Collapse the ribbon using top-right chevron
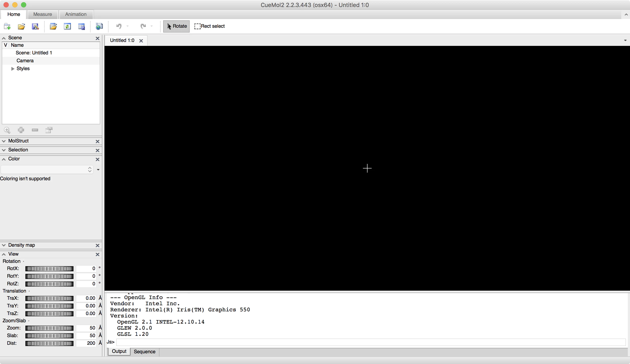 coord(626,15)
